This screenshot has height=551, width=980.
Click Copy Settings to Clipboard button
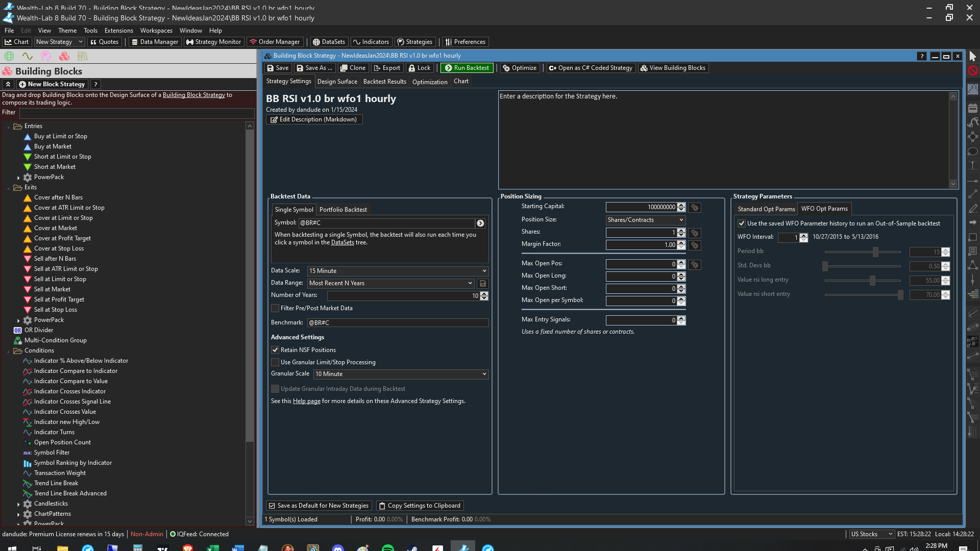420,506
